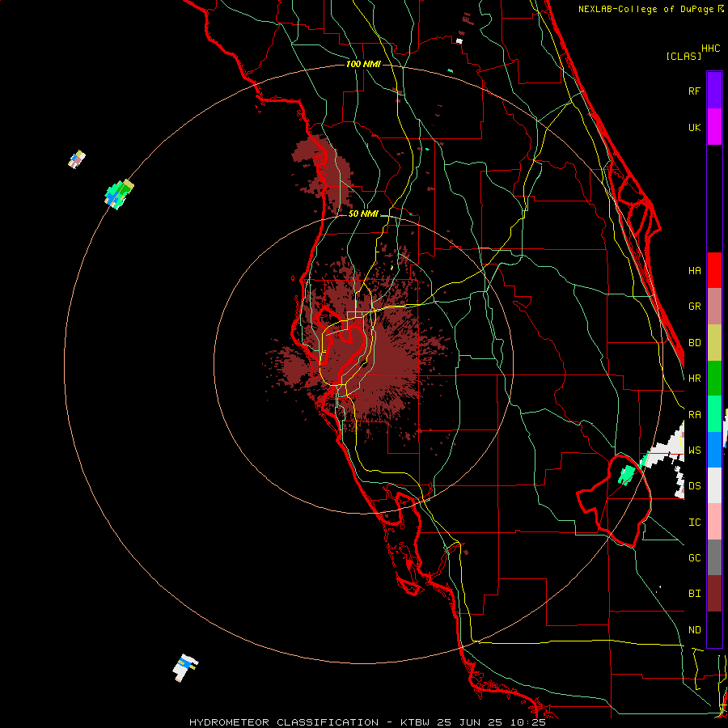Click the NEXLAB-College of DuPage credit
Screen dimensions: 728x728
[x=645, y=9]
